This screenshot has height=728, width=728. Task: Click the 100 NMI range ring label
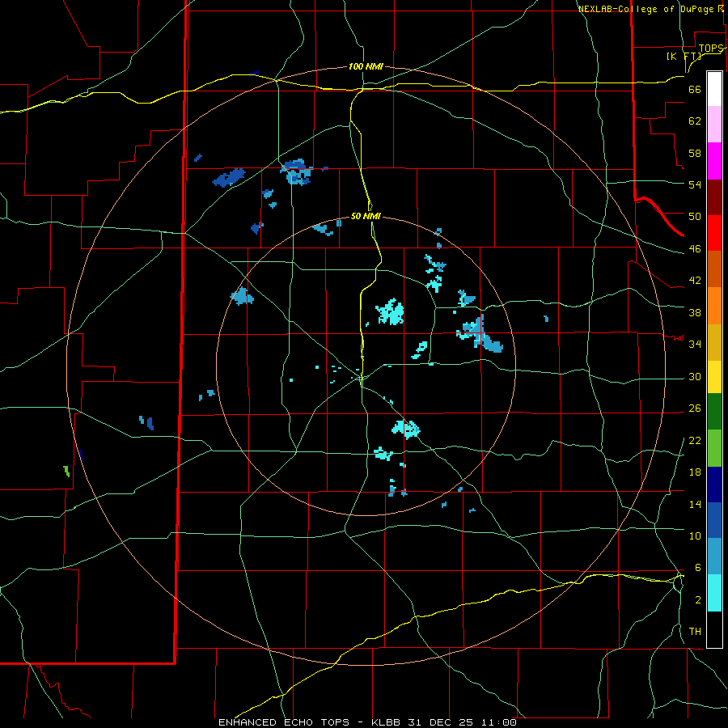pyautogui.click(x=366, y=66)
